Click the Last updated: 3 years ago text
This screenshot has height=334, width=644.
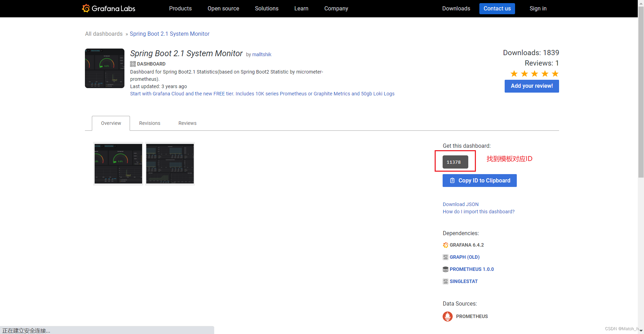click(x=158, y=86)
